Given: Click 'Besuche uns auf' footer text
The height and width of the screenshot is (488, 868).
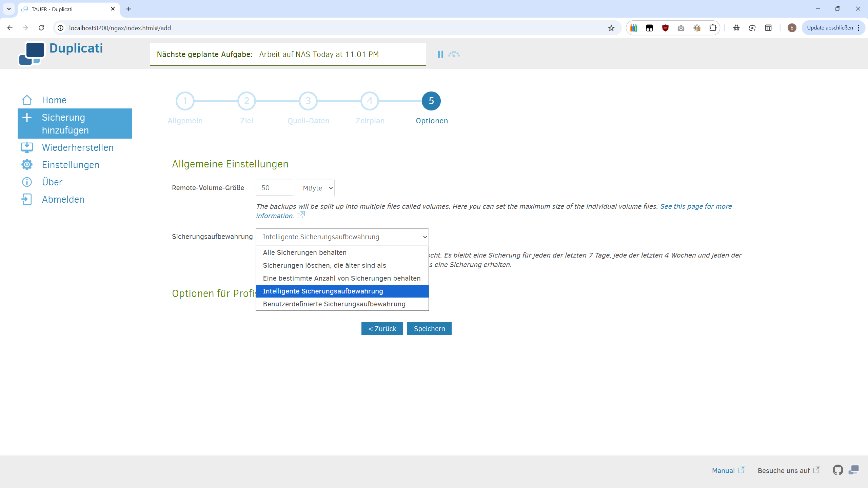Looking at the screenshot, I should [x=784, y=470].
